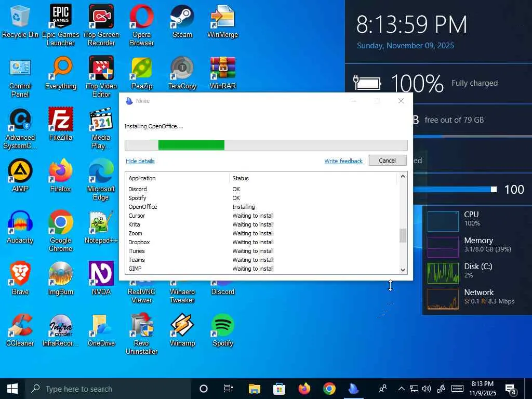Click the taskbar search box
This screenshot has width=532, height=399.
[x=107, y=389]
